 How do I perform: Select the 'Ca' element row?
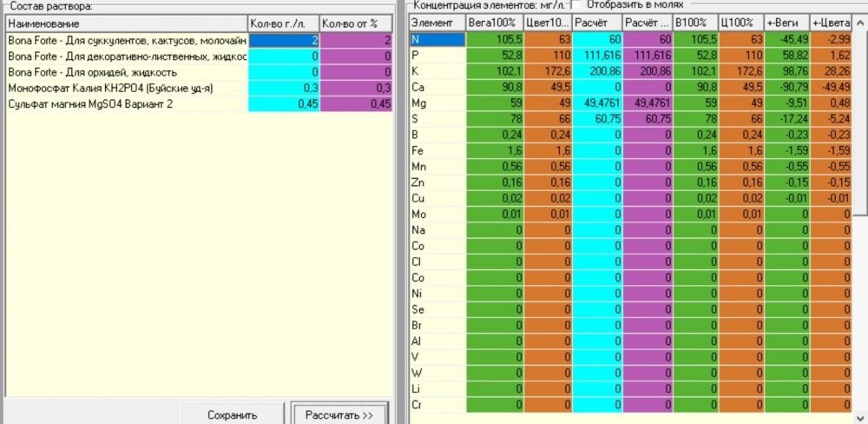630,87
